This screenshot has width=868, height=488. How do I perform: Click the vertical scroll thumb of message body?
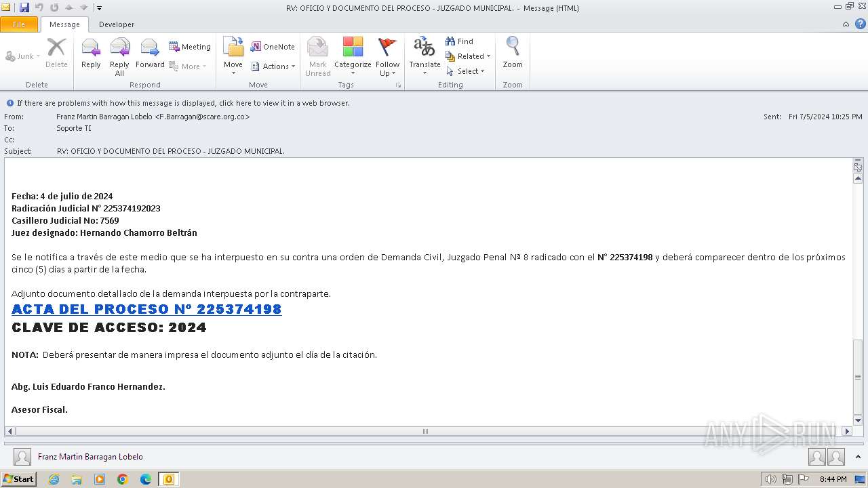tap(858, 377)
